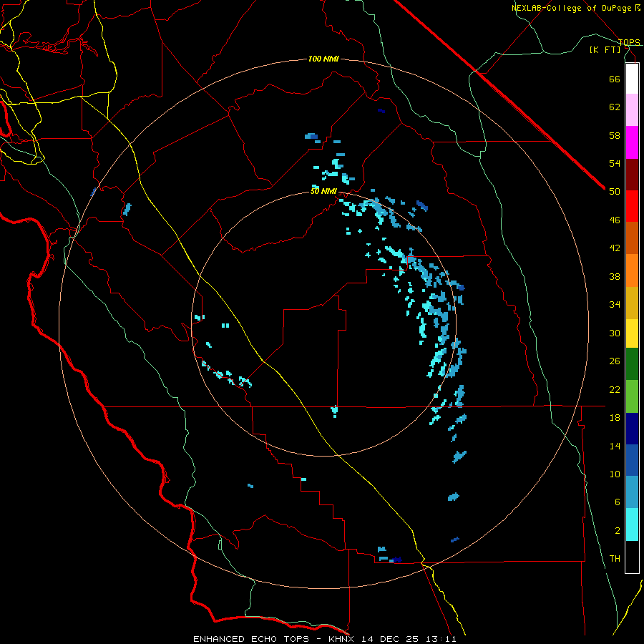Click the light pink legend color swatch
The height and width of the screenshot is (644, 644).
pyautogui.click(x=632, y=109)
